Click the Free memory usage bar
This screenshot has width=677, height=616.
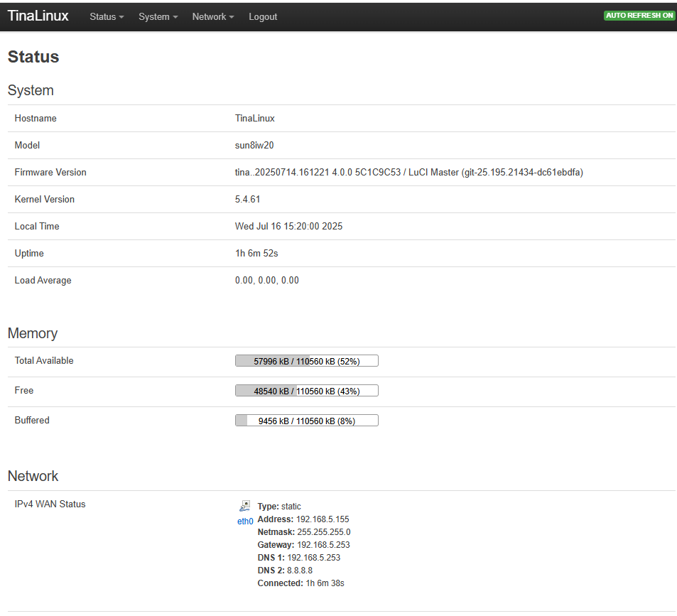(306, 391)
